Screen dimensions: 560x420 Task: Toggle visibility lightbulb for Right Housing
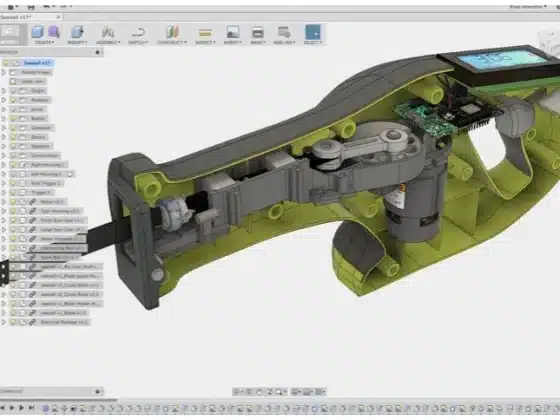[x=13, y=165]
